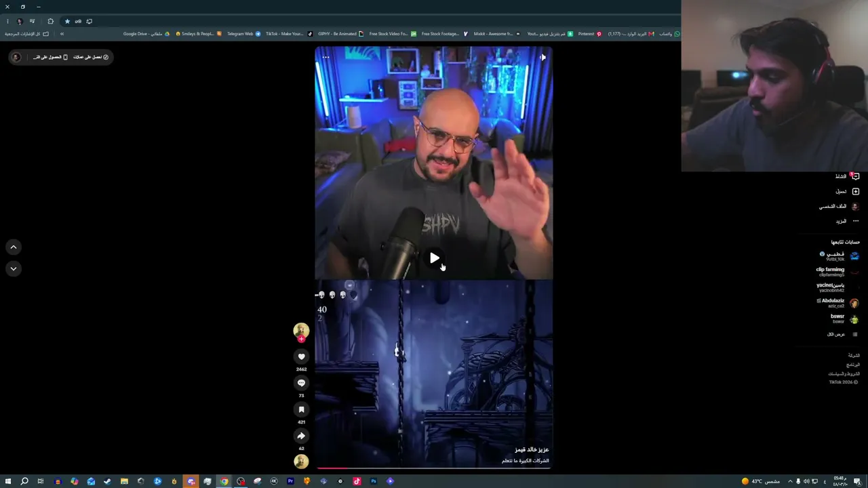
Task: Open Steam from the taskbar
Action: click(x=107, y=481)
